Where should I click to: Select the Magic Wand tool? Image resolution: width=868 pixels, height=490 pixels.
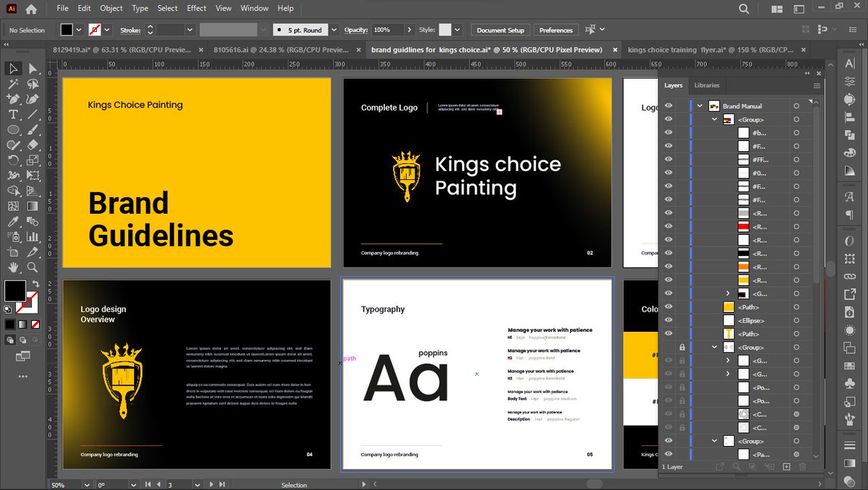(13, 84)
